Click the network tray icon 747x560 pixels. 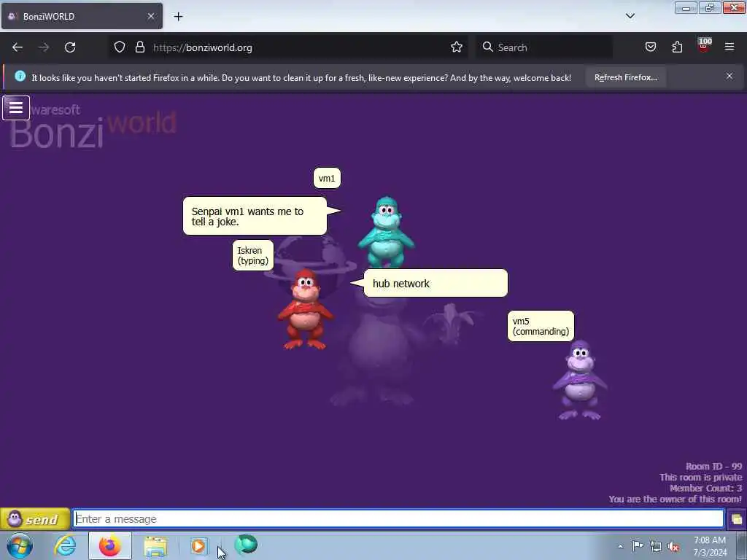coord(656,546)
